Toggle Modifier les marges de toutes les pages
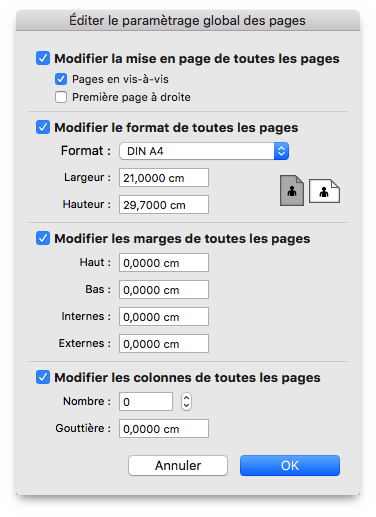 tap(43, 238)
